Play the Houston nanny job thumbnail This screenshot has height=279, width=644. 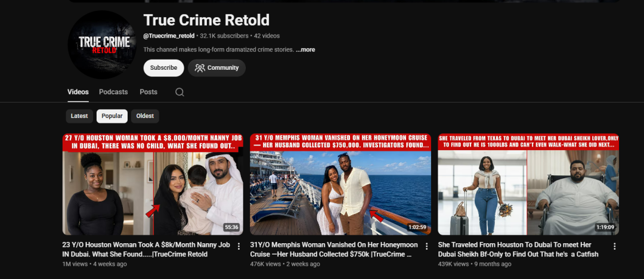click(153, 184)
